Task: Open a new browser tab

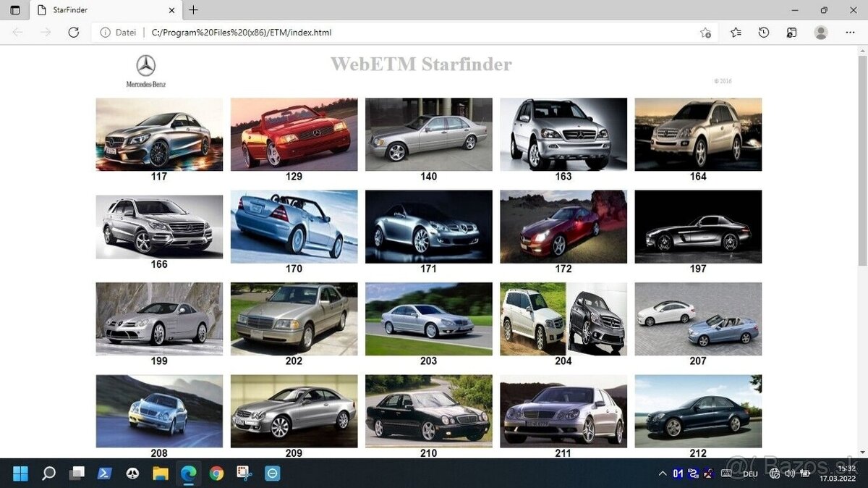Action: [192, 10]
